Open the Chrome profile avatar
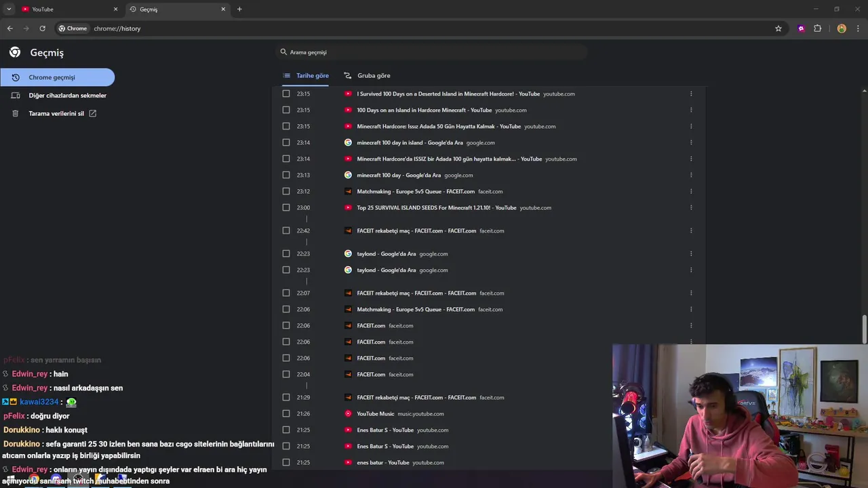868x488 pixels. pos(842,28)
